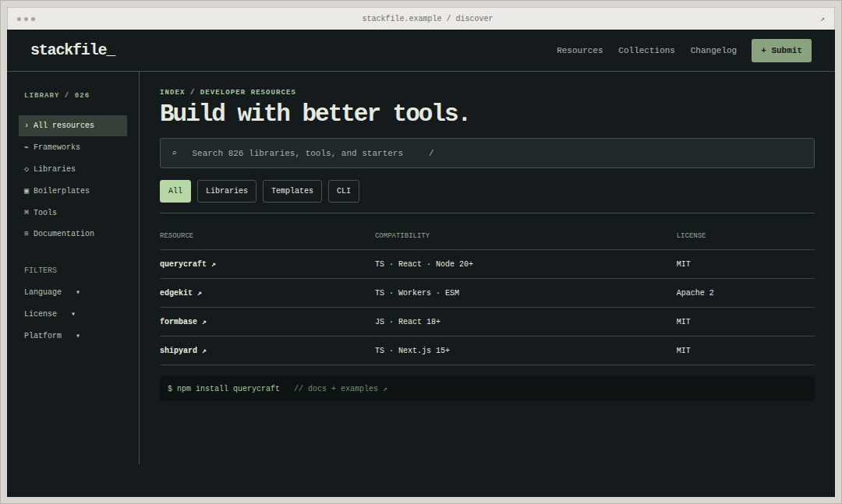Click the external-link arrow beside formbase
The image size is (842, 504).
[204, 322]
